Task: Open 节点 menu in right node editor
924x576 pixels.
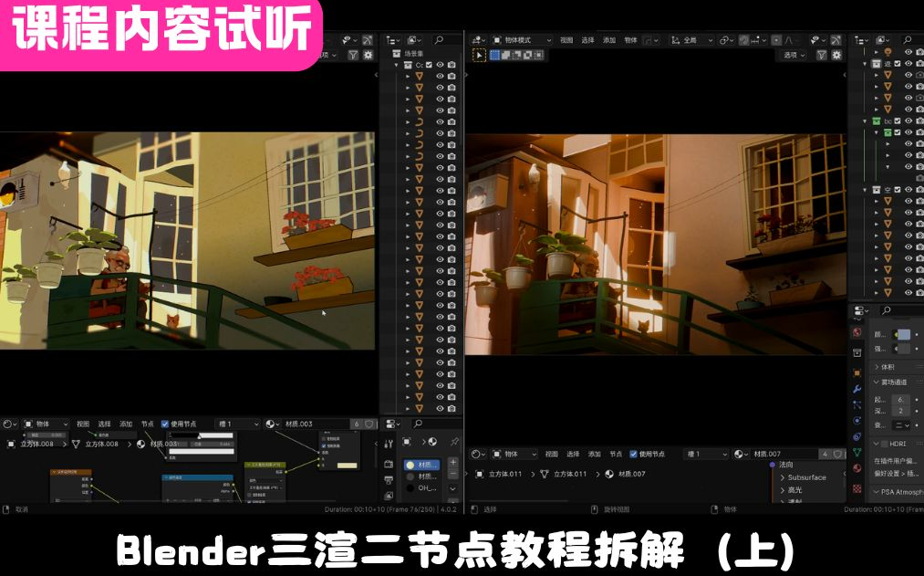Action: click(616, 454)
